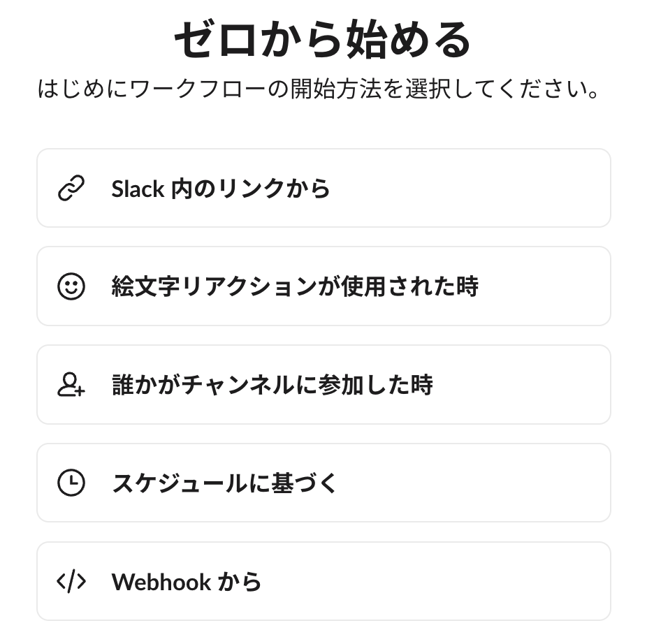Click the smiley face emoji icon
Image resolution: width=647 pixels, height=644 pixels.
click(71, 286)
